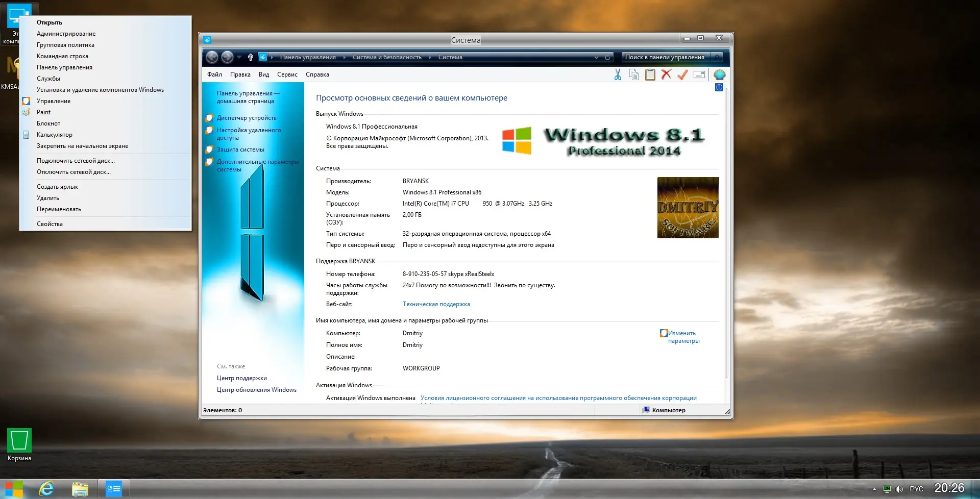
Task: Open recent pages dropdown next to Forward
Action: (239, 57)
